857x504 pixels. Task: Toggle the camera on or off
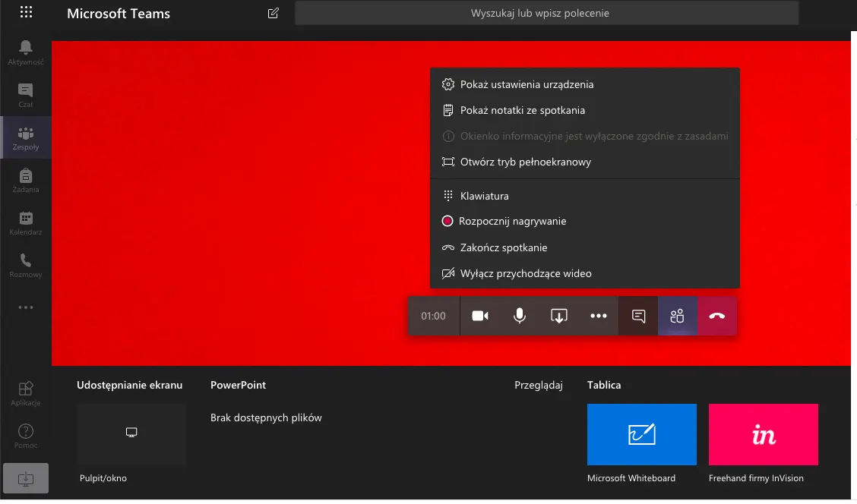tap(480, 316)
